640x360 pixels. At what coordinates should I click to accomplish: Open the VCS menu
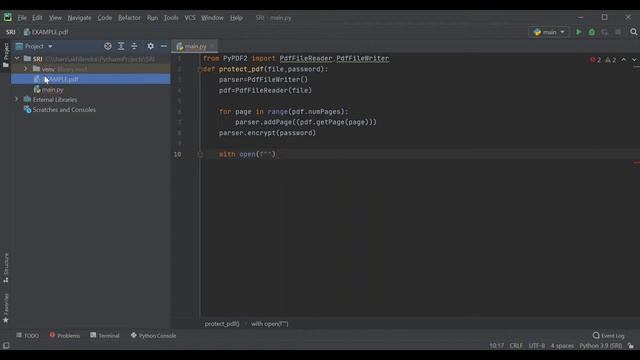click(x=190, y=18)
